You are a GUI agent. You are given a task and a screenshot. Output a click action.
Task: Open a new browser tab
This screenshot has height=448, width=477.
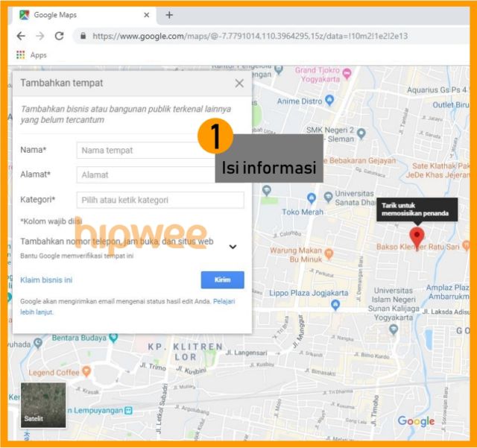tap(169, 15)
